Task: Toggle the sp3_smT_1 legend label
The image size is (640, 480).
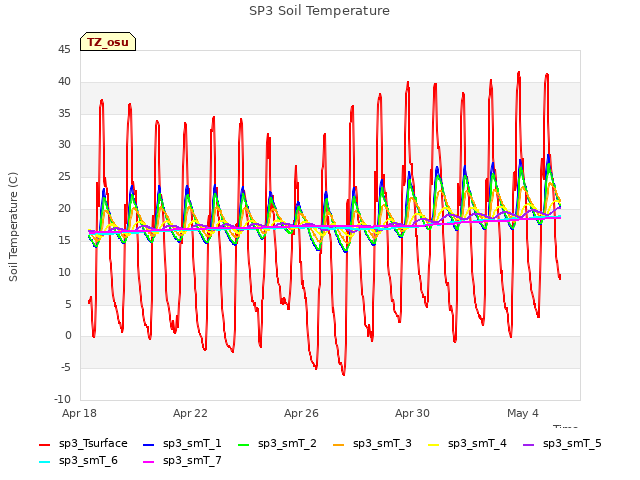Action: [x=192, y=444]
